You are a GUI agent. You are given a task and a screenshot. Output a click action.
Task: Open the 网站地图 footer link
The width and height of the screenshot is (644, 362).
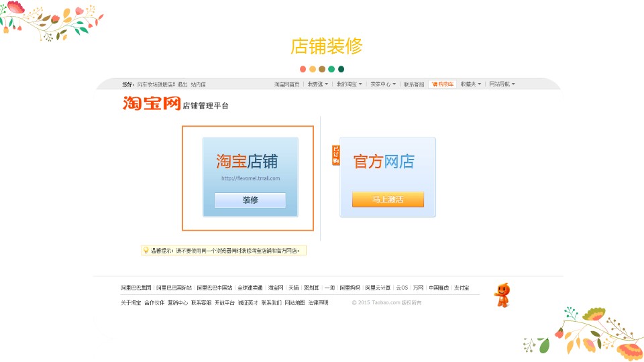(x=295, y=302)
